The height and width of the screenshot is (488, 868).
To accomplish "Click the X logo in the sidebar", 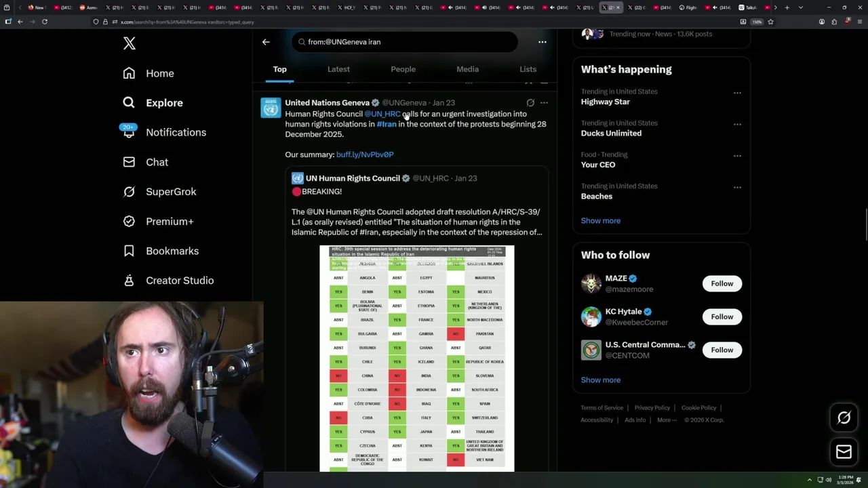I will coord(129,43).
